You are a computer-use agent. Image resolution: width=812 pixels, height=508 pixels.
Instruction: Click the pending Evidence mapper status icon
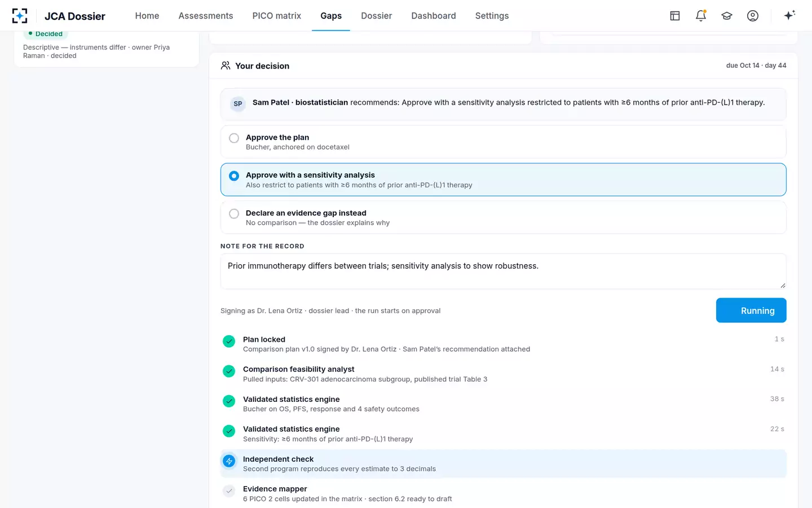229,491
